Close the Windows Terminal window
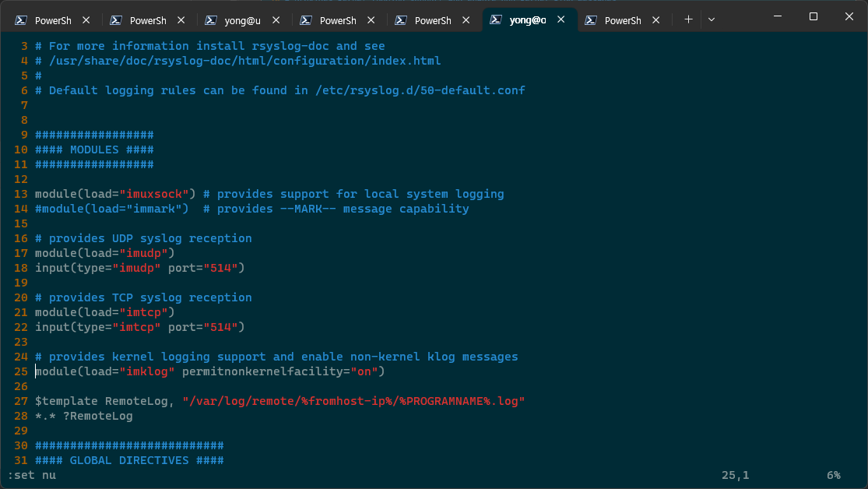 click(x=849, y=16)
